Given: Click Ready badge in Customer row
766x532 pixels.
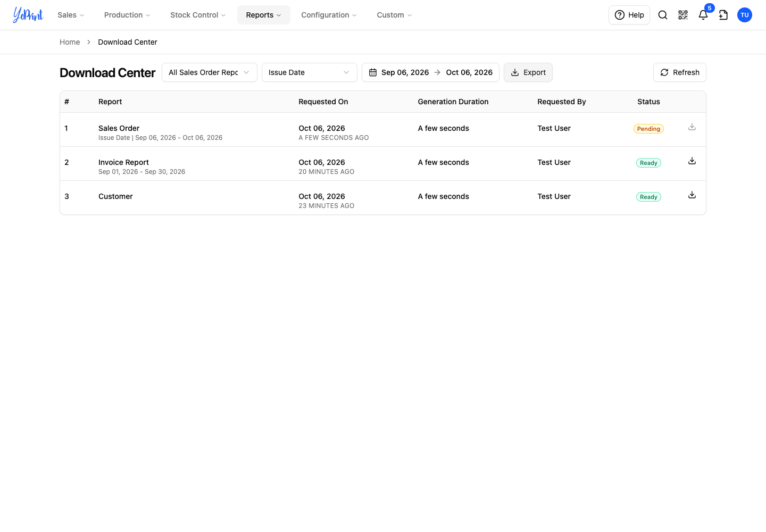Looking at the screenshot, I should click(x=648, y=197).
